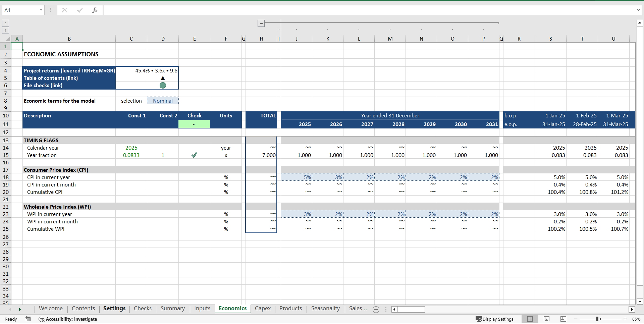
Task: Click vertical scrollbar down arrow
Action: [x=639, y=301]
